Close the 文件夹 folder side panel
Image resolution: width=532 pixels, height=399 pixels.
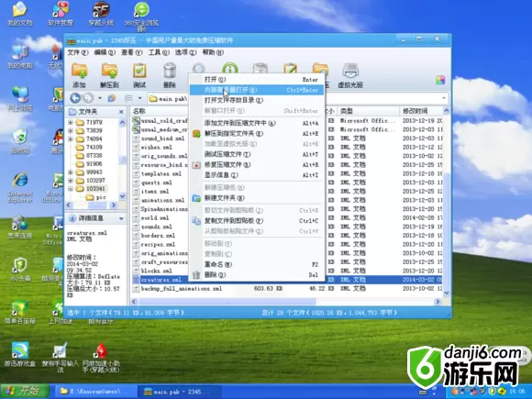click(x=121, y=112)
